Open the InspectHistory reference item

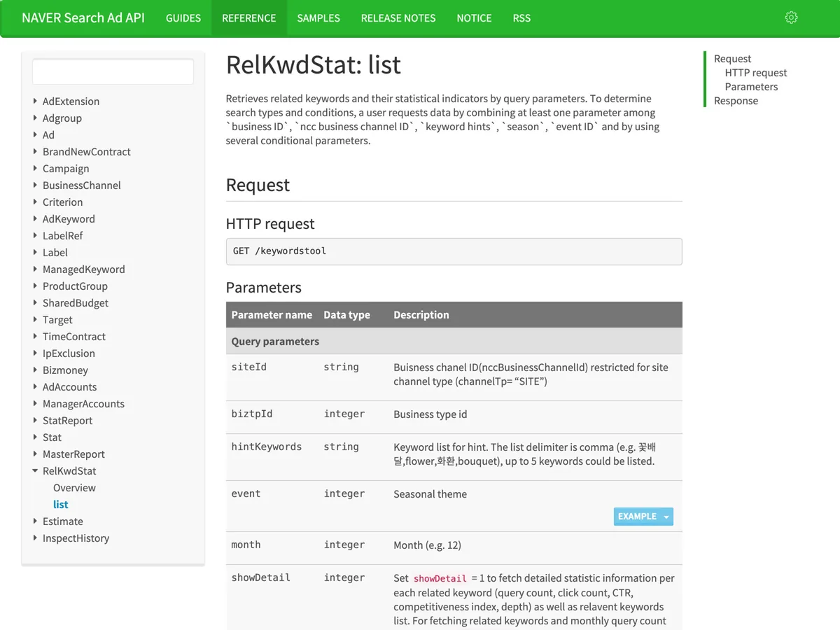click(76, 538)
